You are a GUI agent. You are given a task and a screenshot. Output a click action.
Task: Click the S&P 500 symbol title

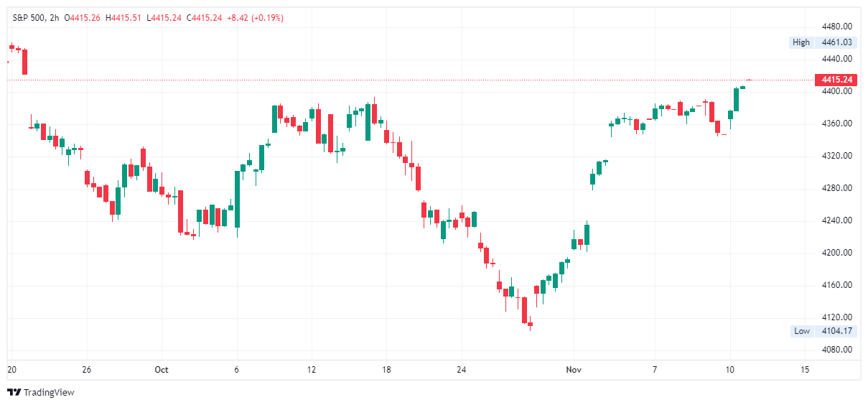[29, 18]
